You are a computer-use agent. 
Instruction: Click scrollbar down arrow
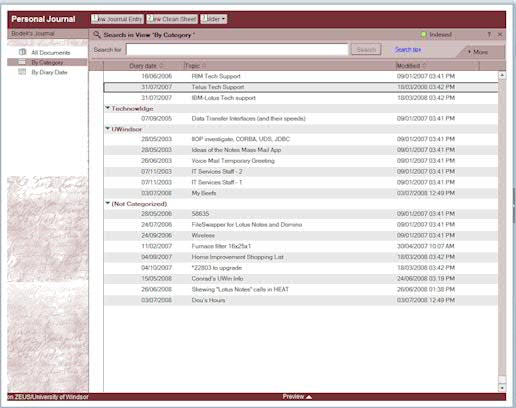click(x=502, y=388)
